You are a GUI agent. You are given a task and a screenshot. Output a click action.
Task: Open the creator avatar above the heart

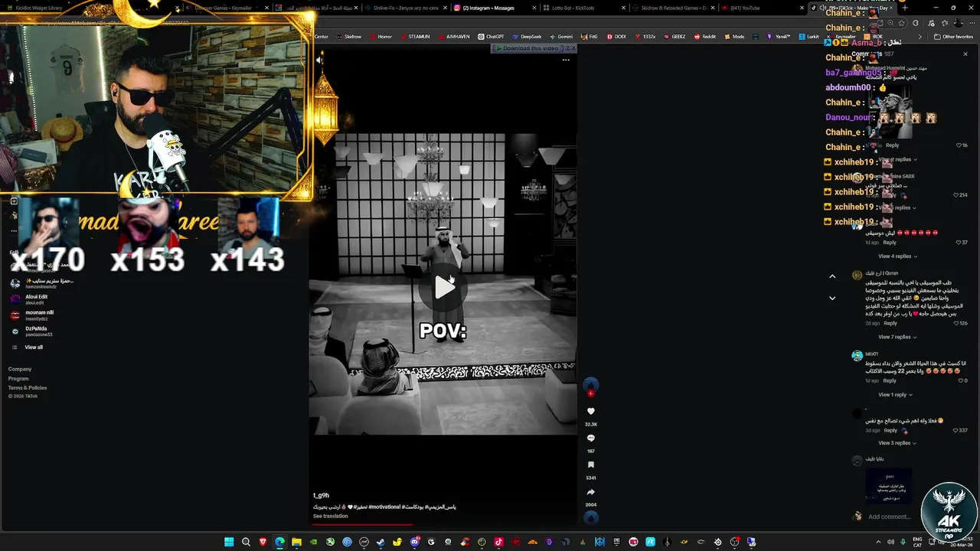coord(590,384)
